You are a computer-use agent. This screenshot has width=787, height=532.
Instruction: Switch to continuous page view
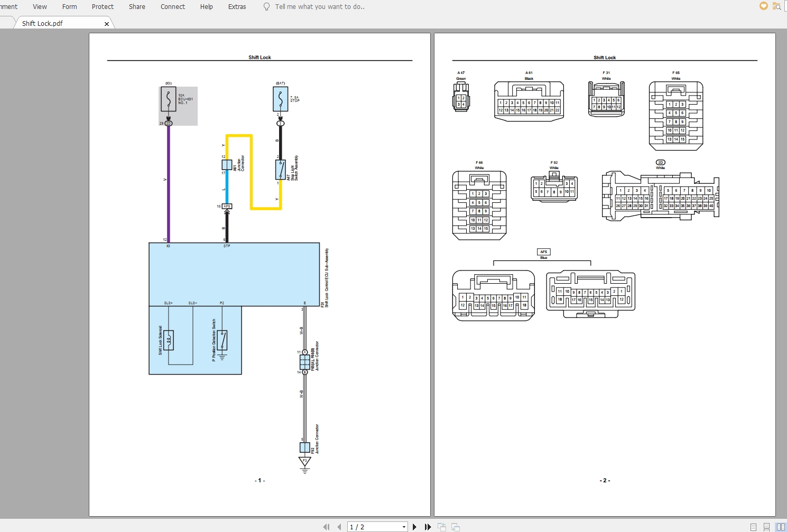(766, 527)
